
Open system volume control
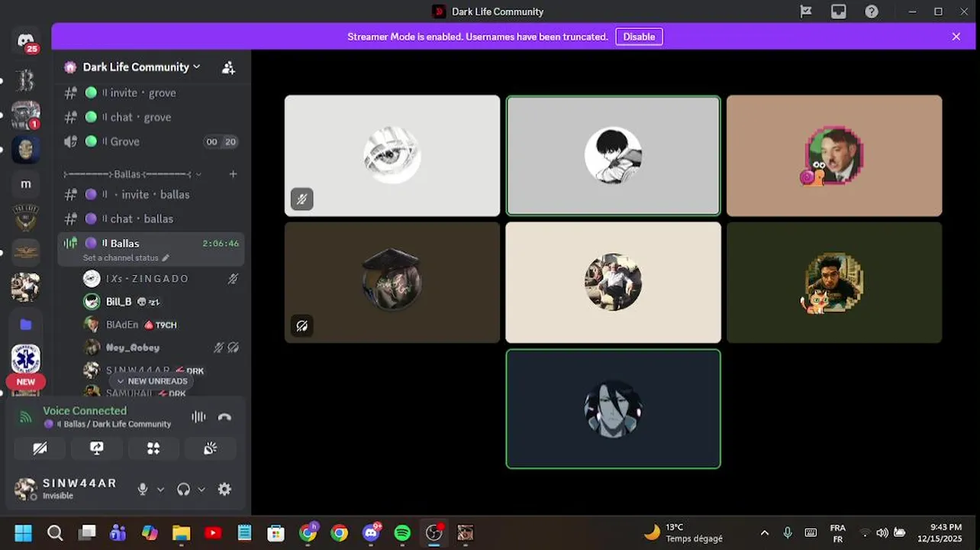[882, 532]
